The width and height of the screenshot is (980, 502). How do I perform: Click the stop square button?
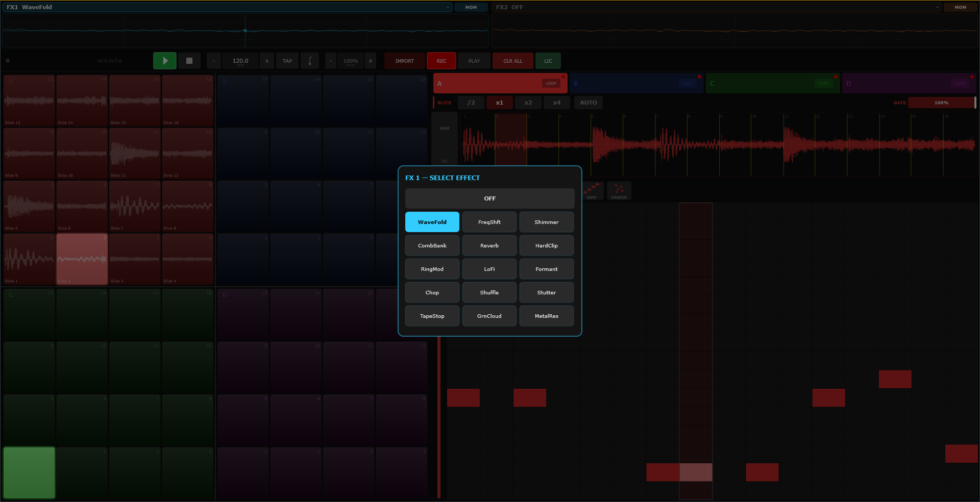point(189,61)
